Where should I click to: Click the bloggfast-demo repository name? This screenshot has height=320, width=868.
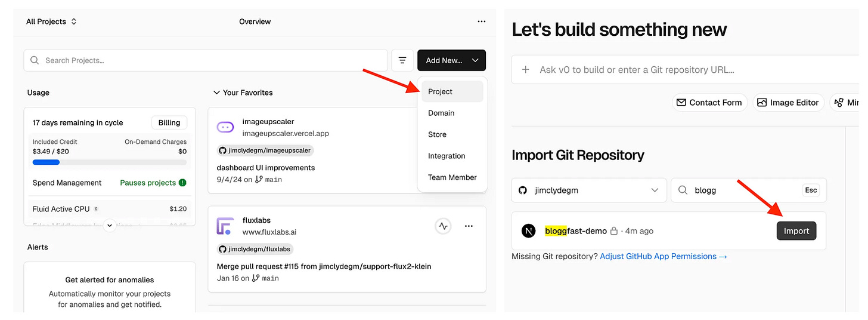576,231
